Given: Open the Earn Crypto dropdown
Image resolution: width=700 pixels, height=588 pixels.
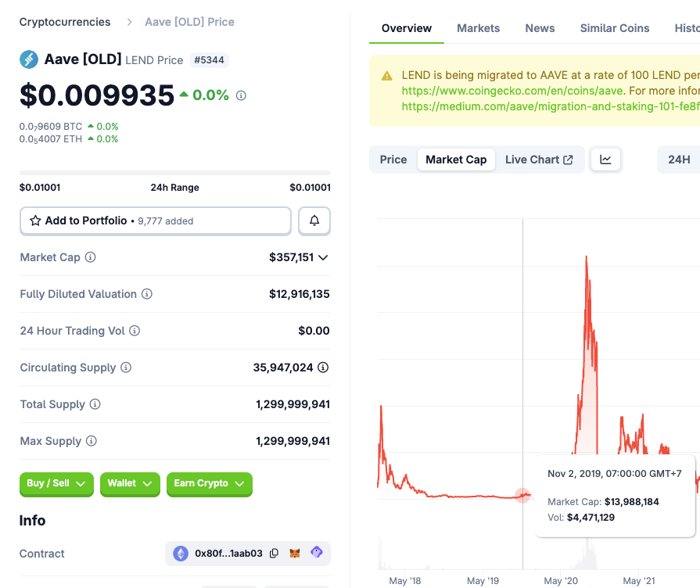Looking at the screenshot, I should coord(210,483).
